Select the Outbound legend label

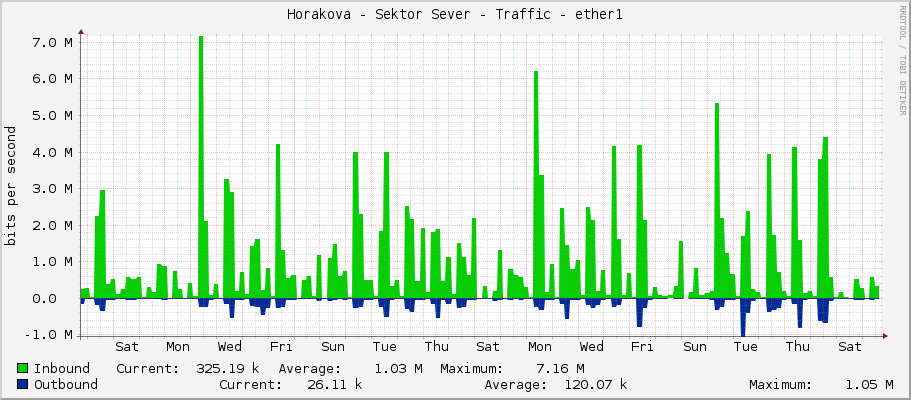pyautogui.click(x=65, y=385)
